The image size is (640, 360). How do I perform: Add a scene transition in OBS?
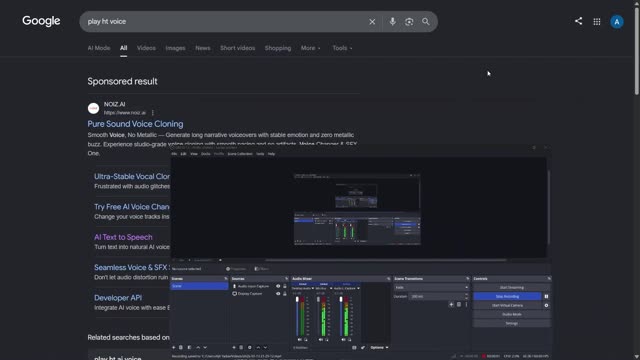click(x=451, y=304)
